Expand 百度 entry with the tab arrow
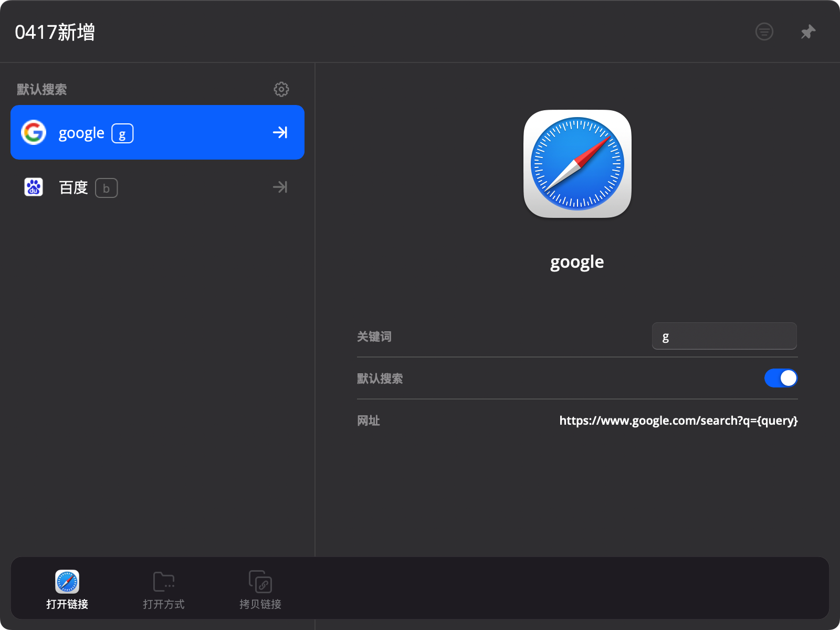 tap(280, 187)
